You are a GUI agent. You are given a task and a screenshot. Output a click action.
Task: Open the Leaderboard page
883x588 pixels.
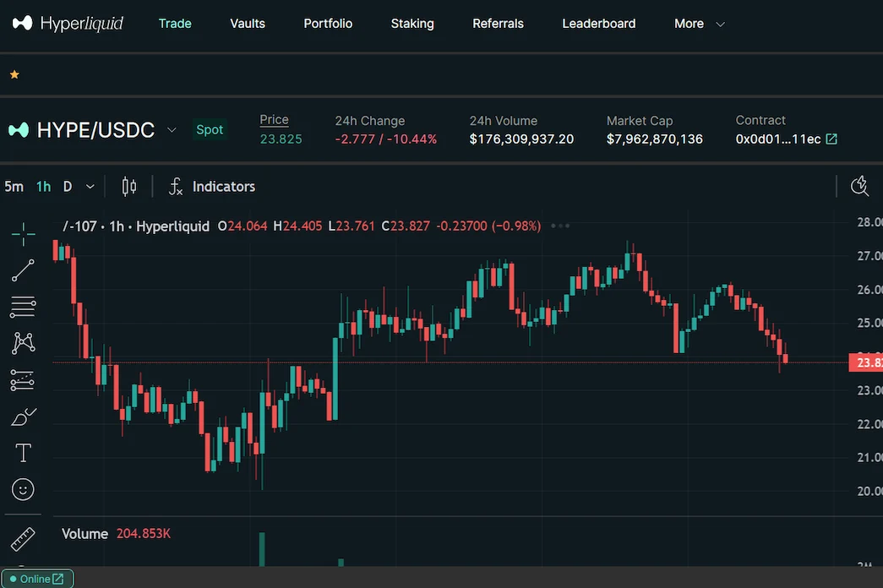point(598,24)
